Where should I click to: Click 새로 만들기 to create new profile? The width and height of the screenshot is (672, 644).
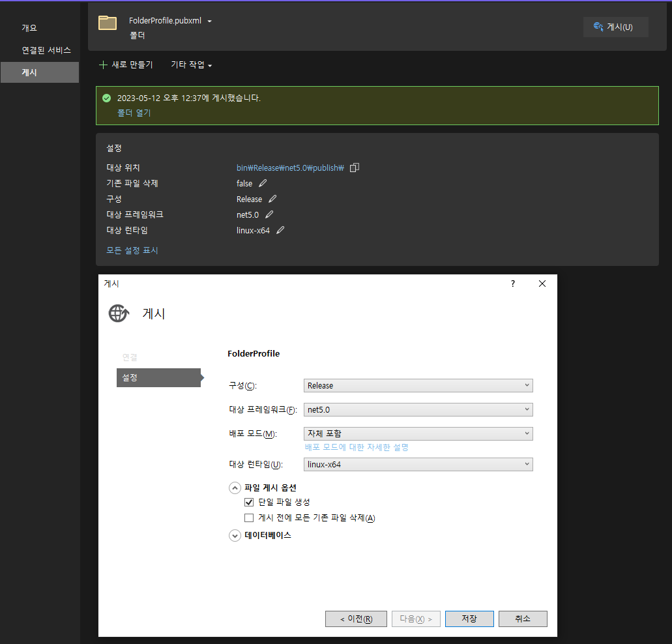coord(126,65)
